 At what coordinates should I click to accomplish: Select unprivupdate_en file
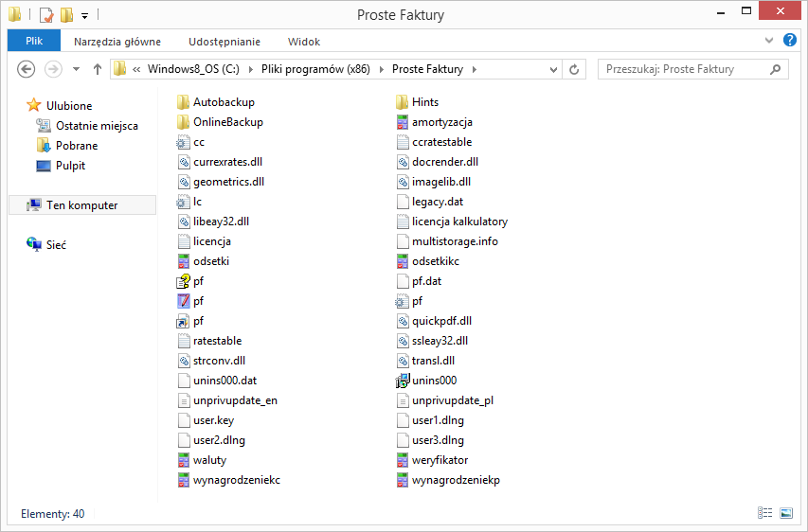227,400
